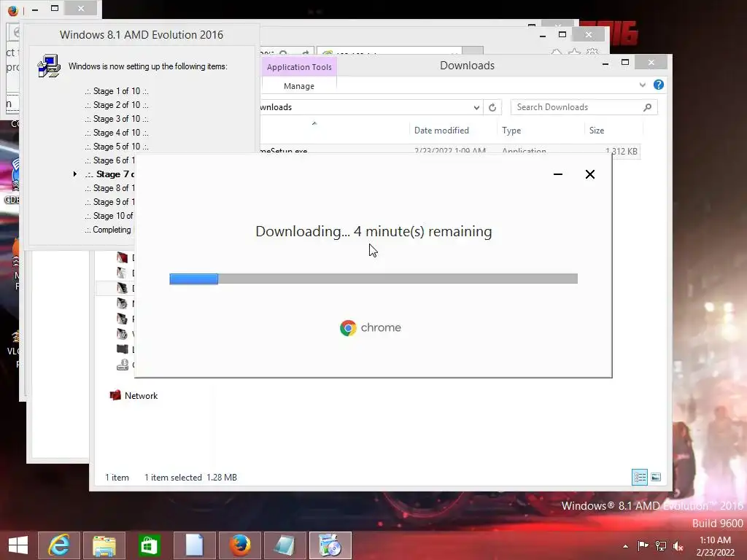Image resolution: width=747 pixels, height=560 pixels.
Task: Open the clock showing 1:10 AM
Action: (715, 546)
